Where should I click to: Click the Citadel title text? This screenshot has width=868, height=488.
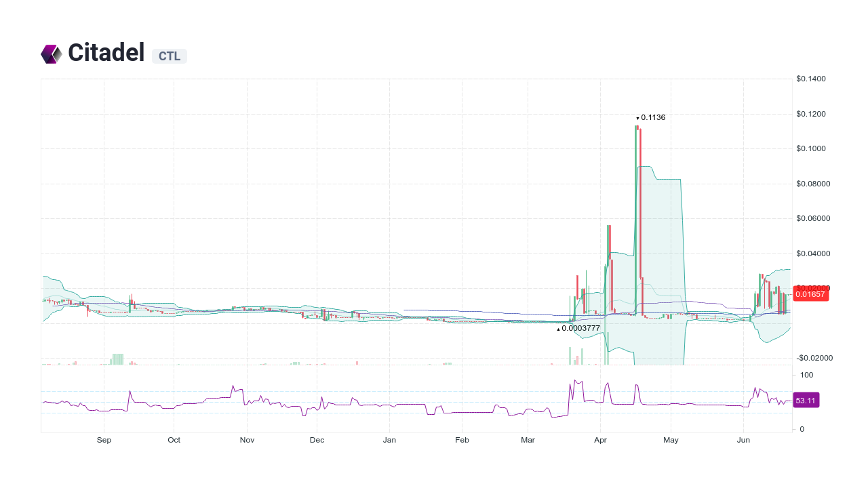106,52
